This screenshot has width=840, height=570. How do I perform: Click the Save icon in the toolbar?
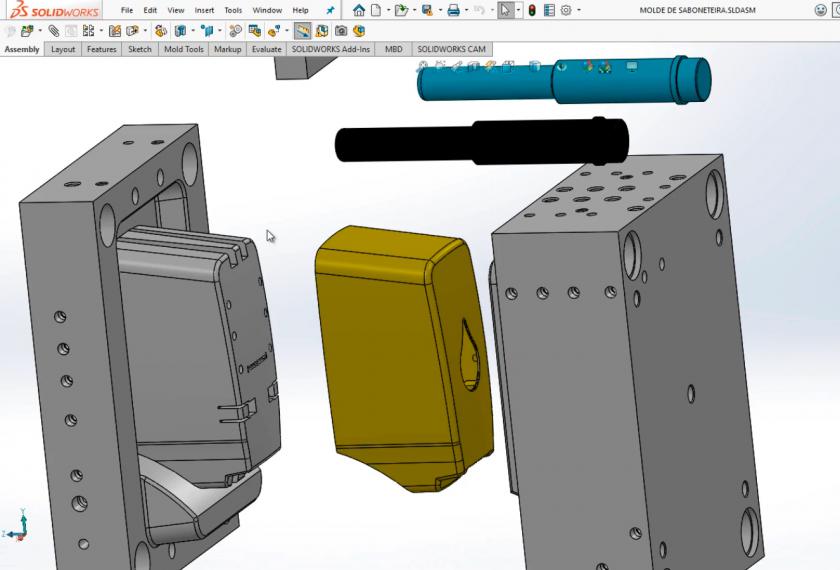tap(427, 10)
